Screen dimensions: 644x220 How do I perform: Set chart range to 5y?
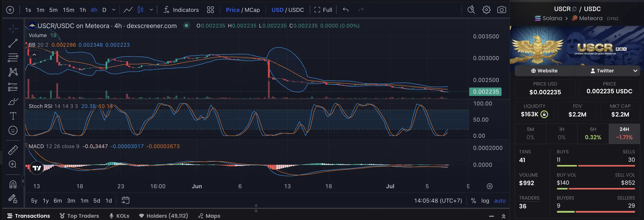(x=34, y=201)
